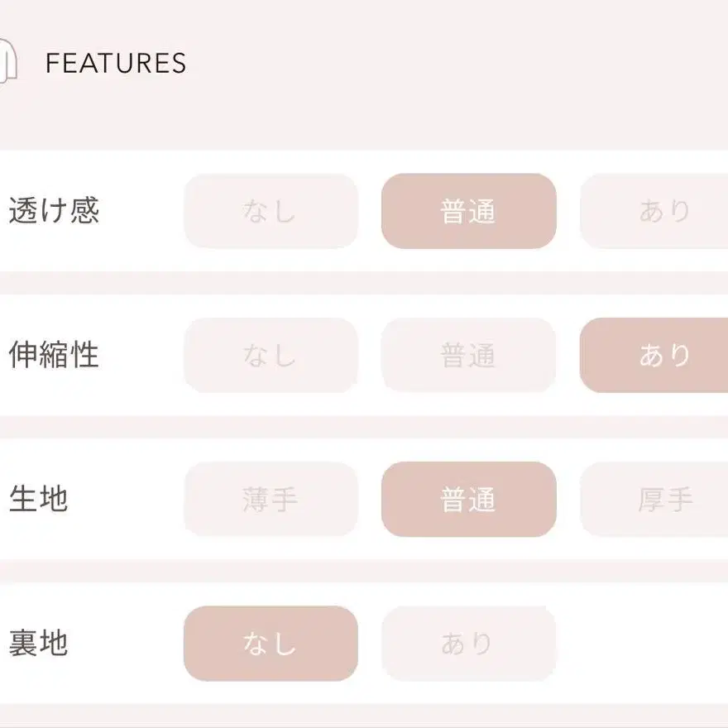This screenshot has width=728, height=728.
Task: Click the garment icon beside FEATURES
Action: click(x=7, y=63)
